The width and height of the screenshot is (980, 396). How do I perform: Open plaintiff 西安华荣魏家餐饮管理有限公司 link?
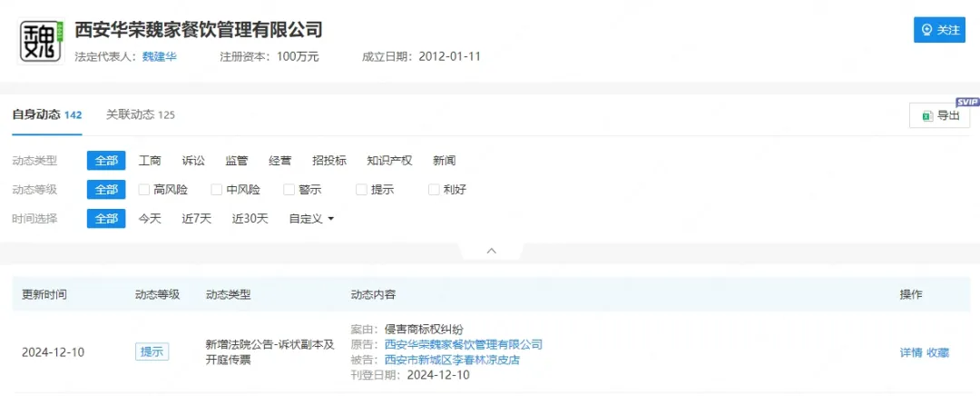pyautogui.click(x=463, y=344)
